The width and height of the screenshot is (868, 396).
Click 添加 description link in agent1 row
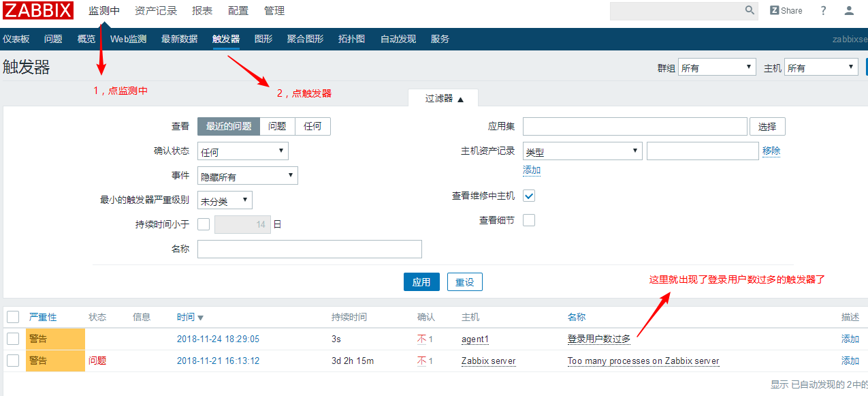click(850, 339)
